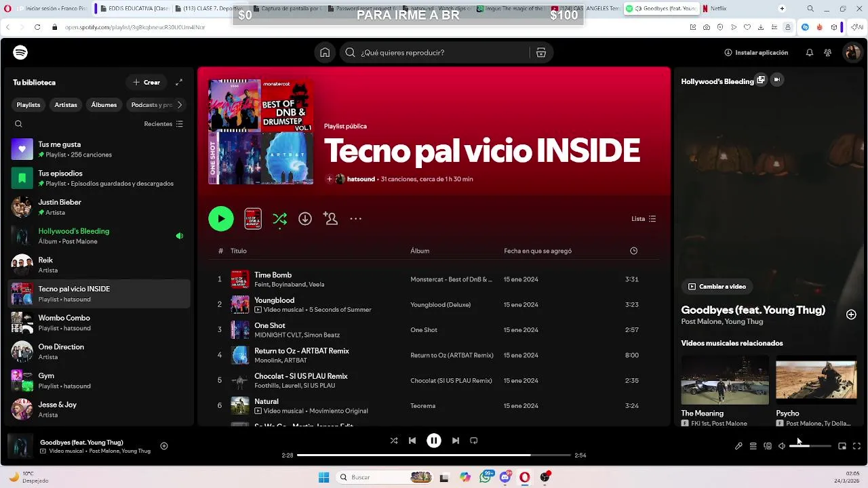Select the Artistas filter chip
The image size is (868, 488).
coord(66,105)
